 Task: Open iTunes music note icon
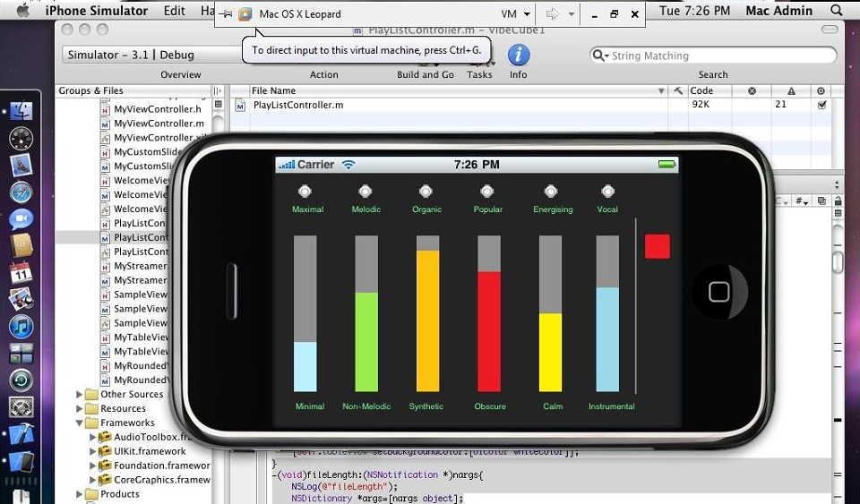pyautogui.click(x=21, y=327)
